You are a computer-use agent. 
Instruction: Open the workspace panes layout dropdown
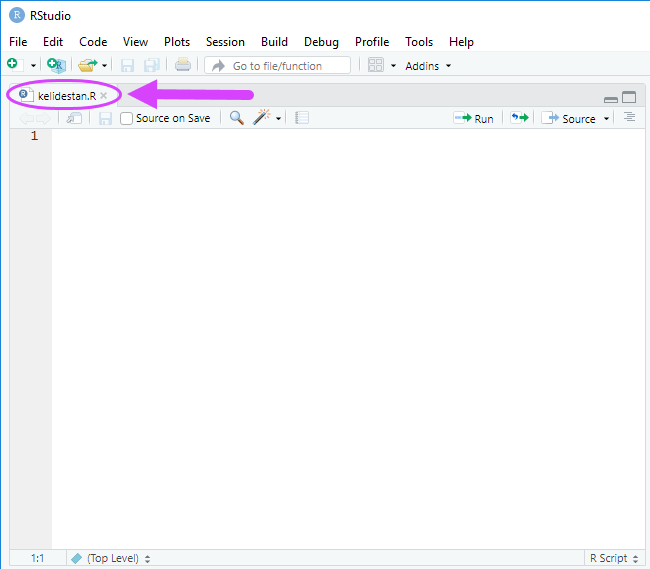click(x=393, y=65)
